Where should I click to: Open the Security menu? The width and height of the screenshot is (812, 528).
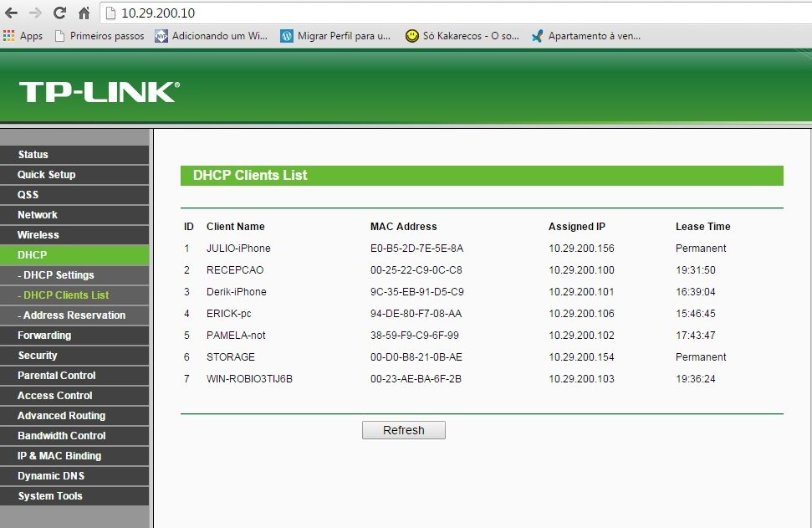[x=74, y=356]
